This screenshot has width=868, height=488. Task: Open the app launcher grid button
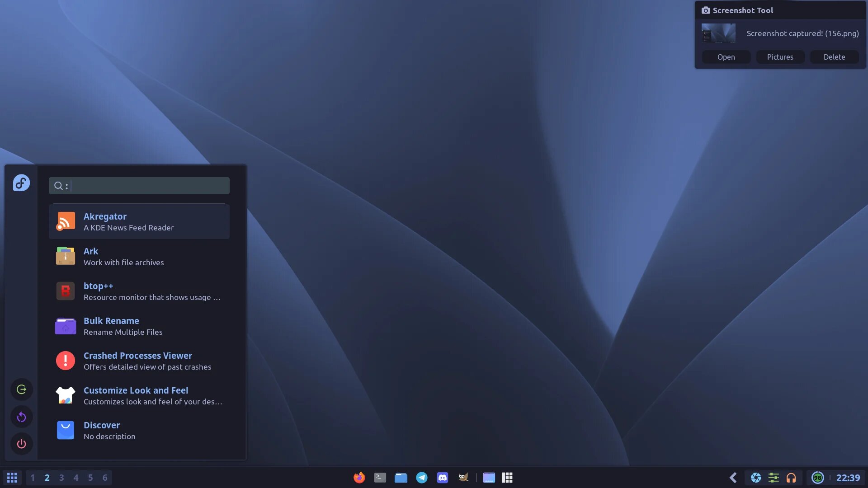tap(12, 478)
